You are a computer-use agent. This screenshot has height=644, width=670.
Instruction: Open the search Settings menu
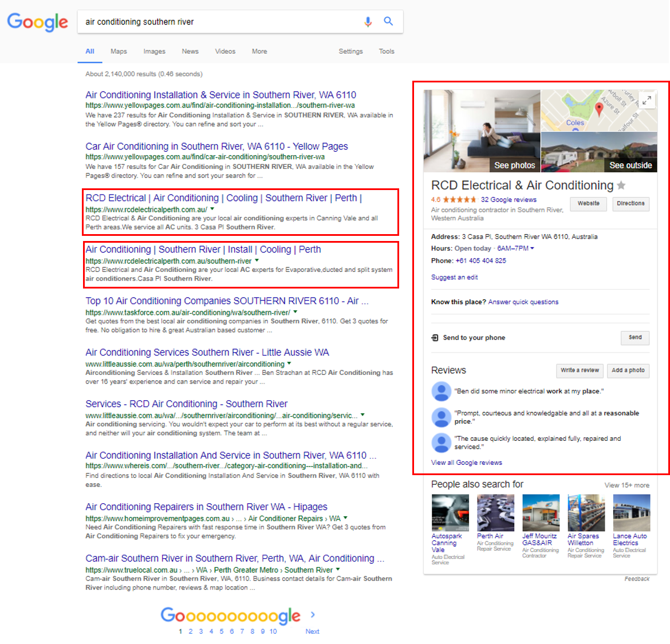point(351,52)
